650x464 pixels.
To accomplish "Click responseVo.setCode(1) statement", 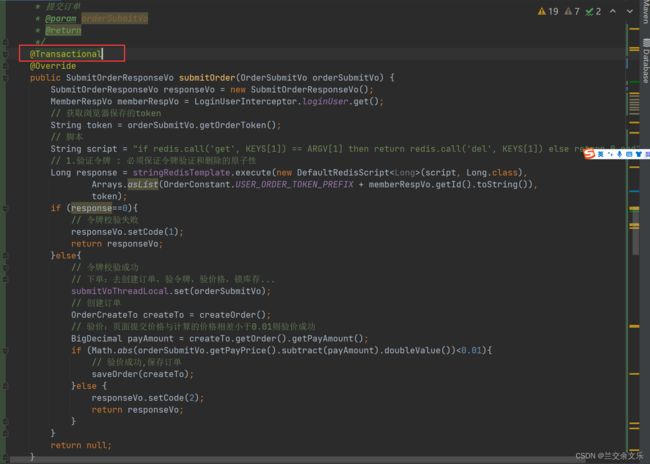I will pyautogui.click(x=127, y=232).
